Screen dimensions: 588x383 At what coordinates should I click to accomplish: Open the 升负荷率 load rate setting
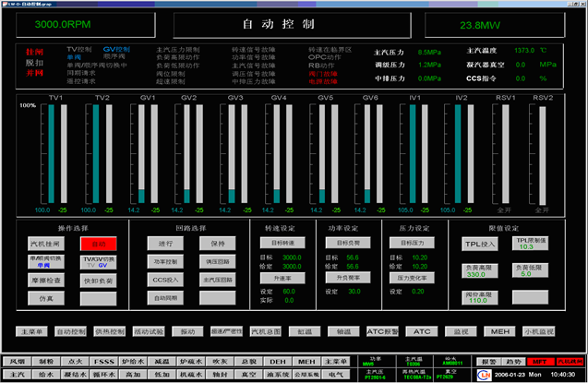point(348,278)
